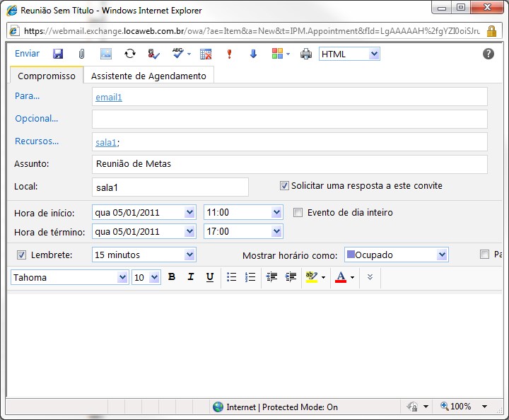This screenshot has height=420, width=509.
Task: Set high importance with red exclamation icon
Action: tap(229, 54)
